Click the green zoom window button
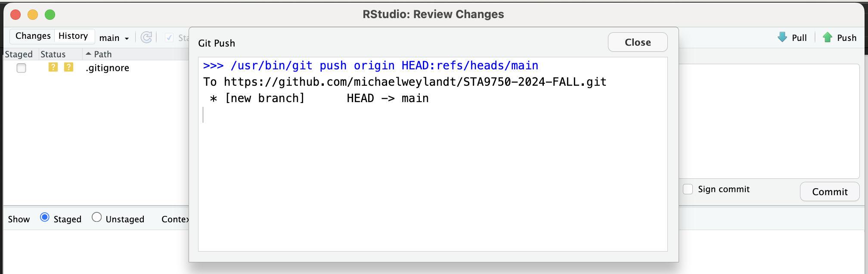 pos(50,15)
